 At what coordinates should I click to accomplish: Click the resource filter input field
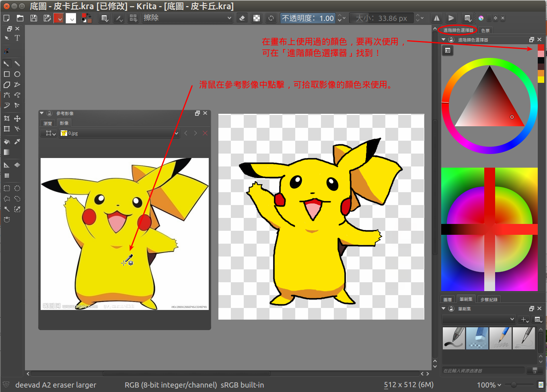tap(483, 370)
